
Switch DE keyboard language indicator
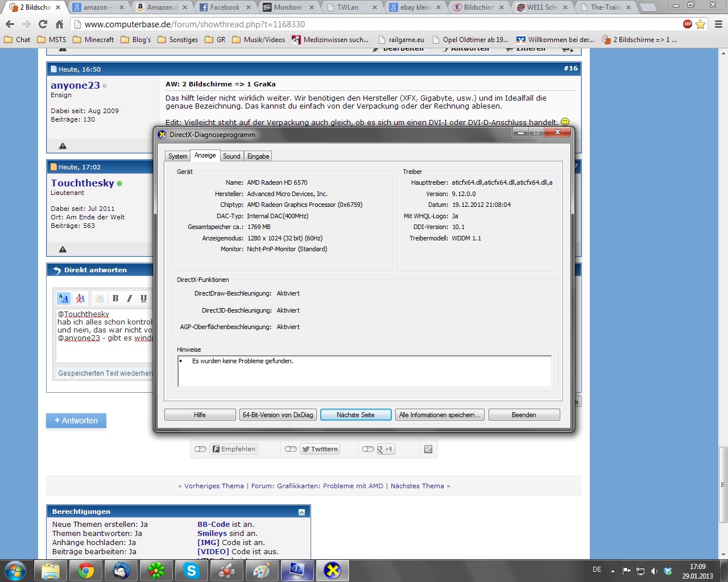[597, 569]
